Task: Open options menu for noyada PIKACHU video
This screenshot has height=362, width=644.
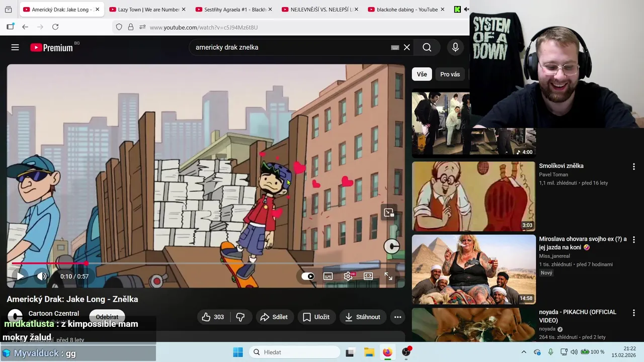Action: [x=633, y=313]
